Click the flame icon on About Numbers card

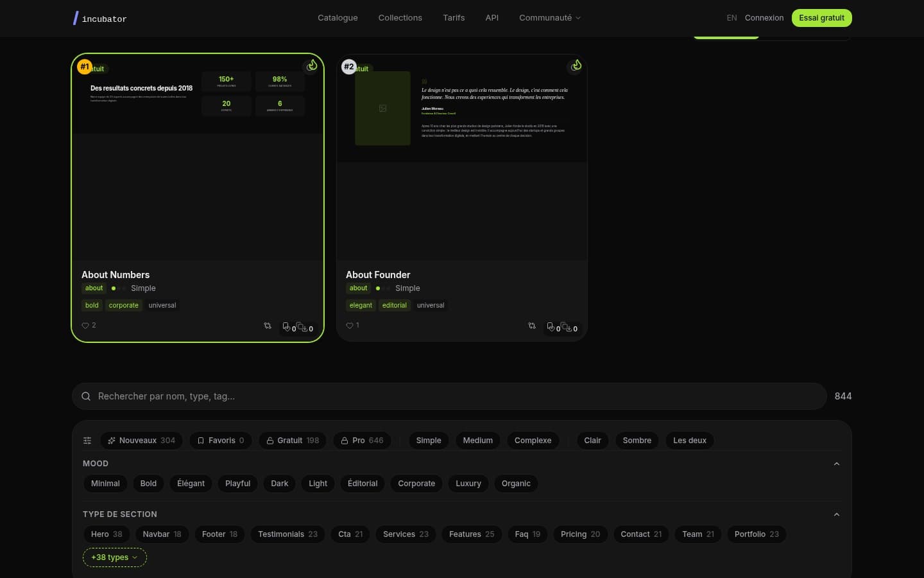coord(312,66)
